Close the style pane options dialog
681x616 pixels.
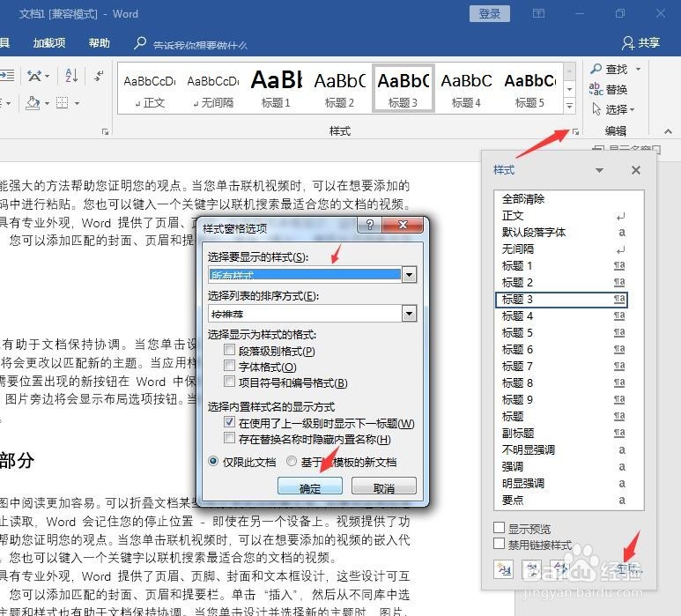pos(403,225)
